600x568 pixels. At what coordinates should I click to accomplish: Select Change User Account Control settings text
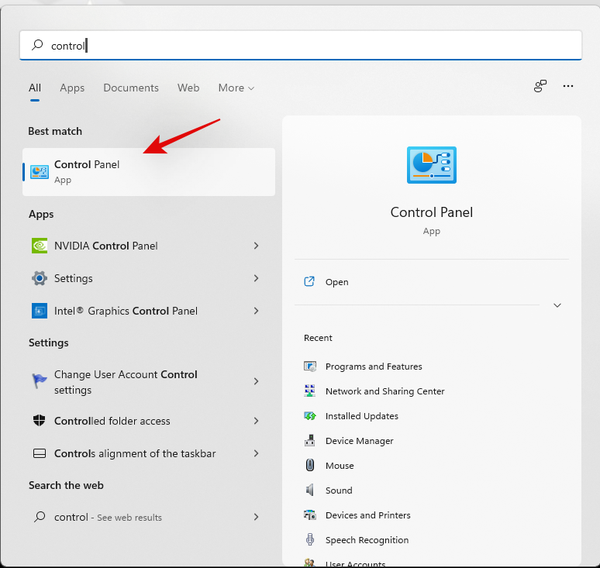126,382
